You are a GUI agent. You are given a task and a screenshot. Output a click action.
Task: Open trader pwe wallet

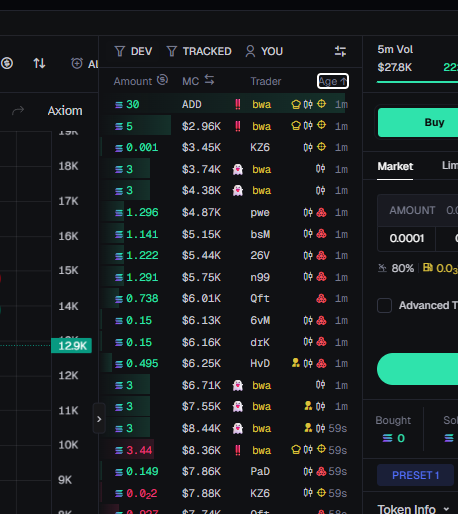tap(260, 213)
